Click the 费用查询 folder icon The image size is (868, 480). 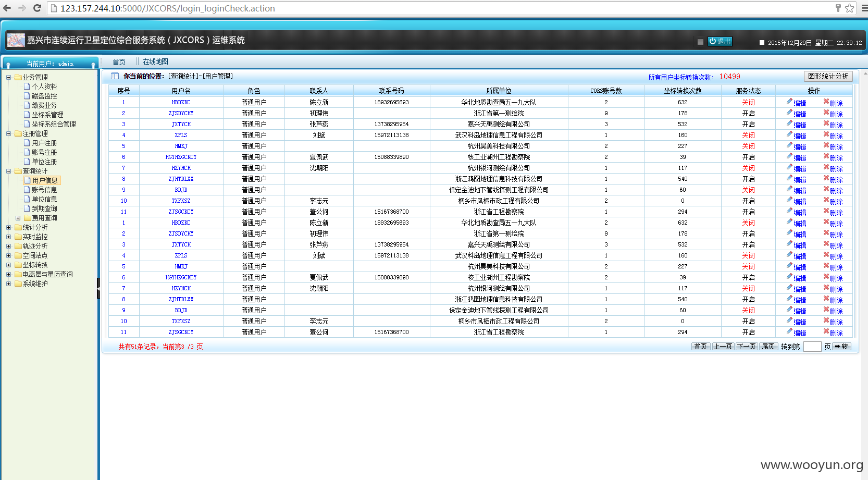[x=28, y=218]
